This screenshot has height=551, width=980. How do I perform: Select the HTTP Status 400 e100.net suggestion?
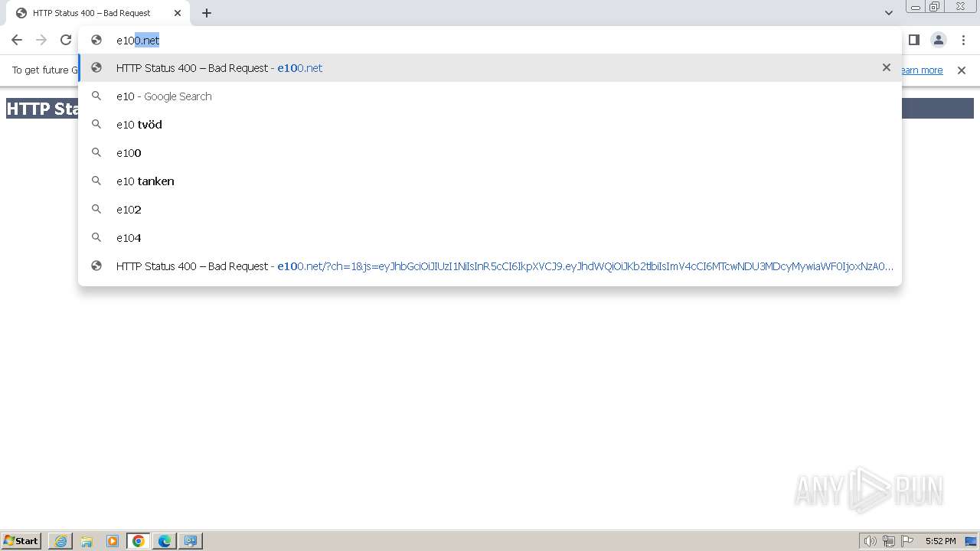pyautogui.click(x=490, y=67)
